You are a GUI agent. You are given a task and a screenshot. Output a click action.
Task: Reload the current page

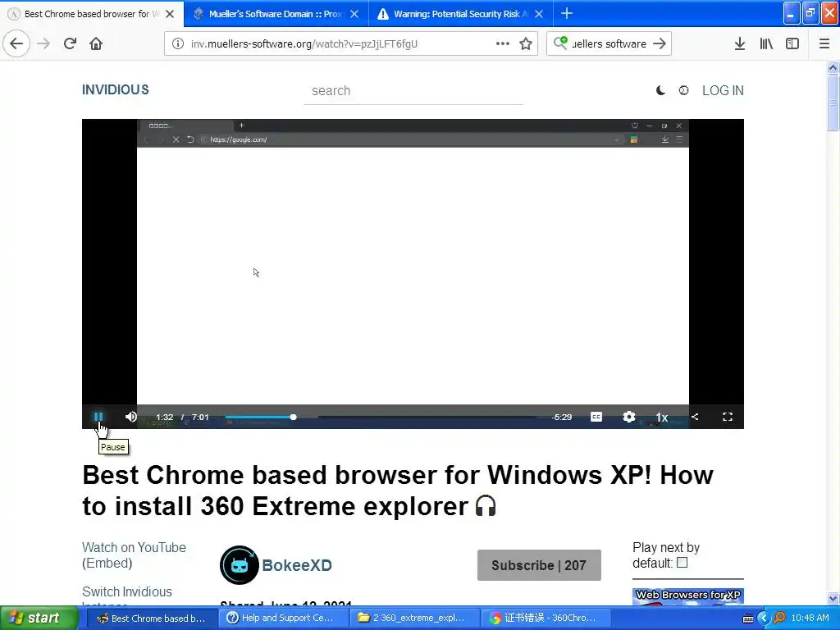click(70, 43)
